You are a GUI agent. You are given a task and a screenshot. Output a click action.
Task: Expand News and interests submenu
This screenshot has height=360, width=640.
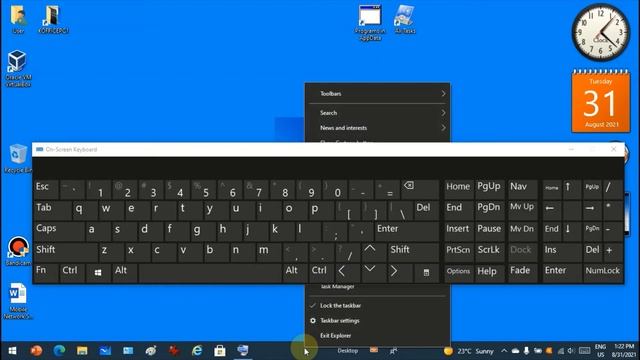point(378,128)
